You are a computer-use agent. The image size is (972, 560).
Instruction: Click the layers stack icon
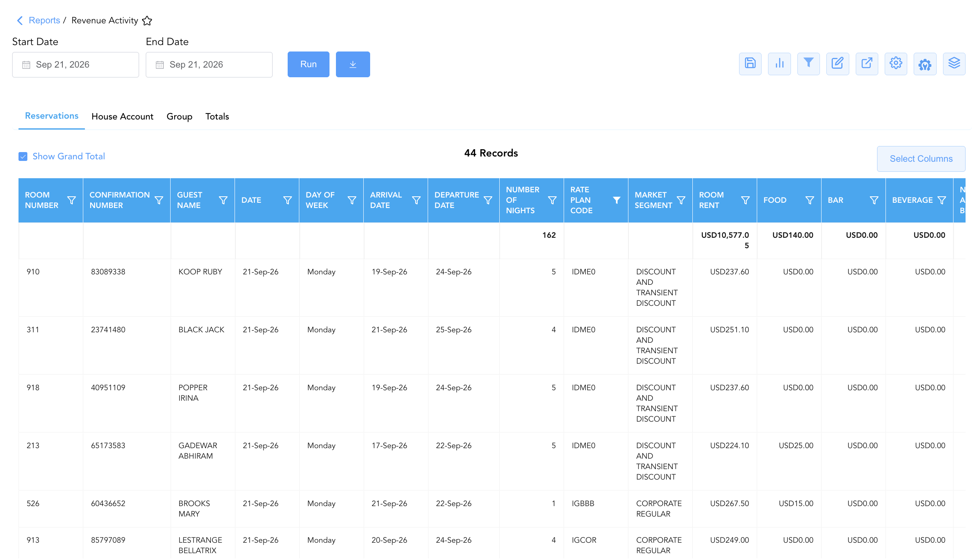[x=954, y=64]
